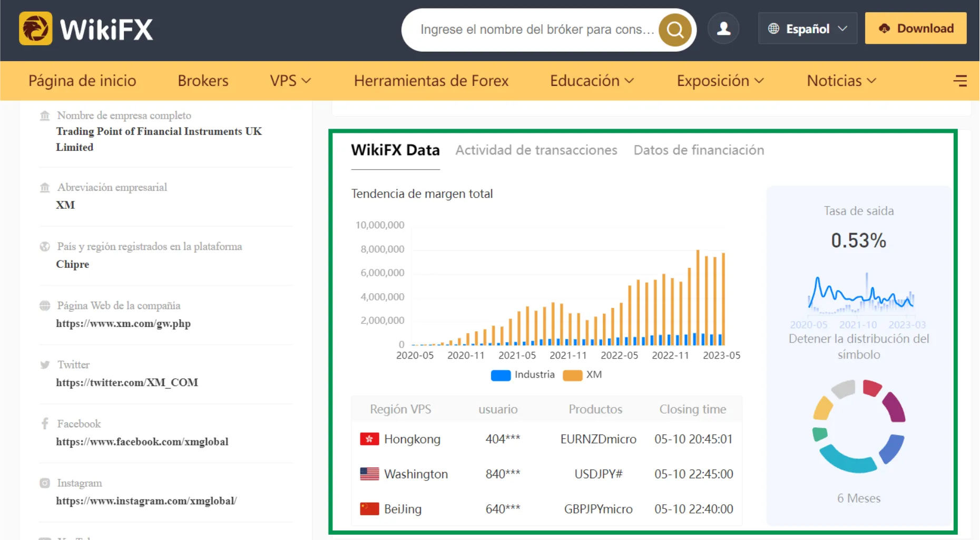Click the red donut chart segment
980x540 pixels.
pos(871,388)
